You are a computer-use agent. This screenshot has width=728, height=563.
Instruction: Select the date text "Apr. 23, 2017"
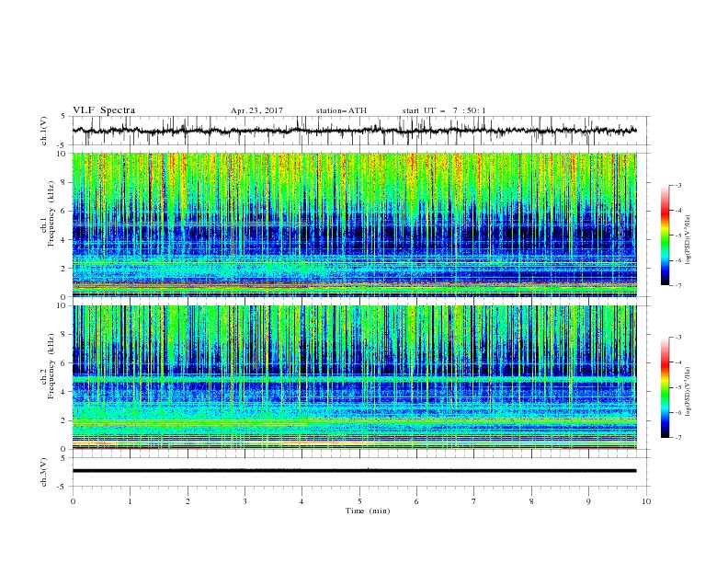(x=256, y=110)
